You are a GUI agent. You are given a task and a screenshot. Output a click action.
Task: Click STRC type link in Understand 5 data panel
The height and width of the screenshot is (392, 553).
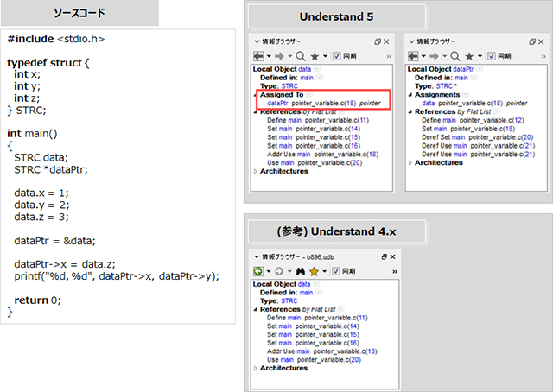[x=289, y=86]
